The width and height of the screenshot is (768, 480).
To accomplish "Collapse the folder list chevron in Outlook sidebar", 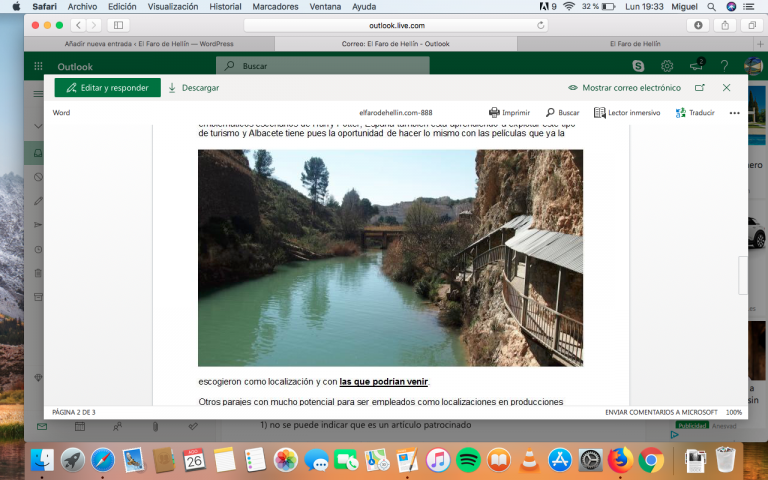I will point(38,126).
